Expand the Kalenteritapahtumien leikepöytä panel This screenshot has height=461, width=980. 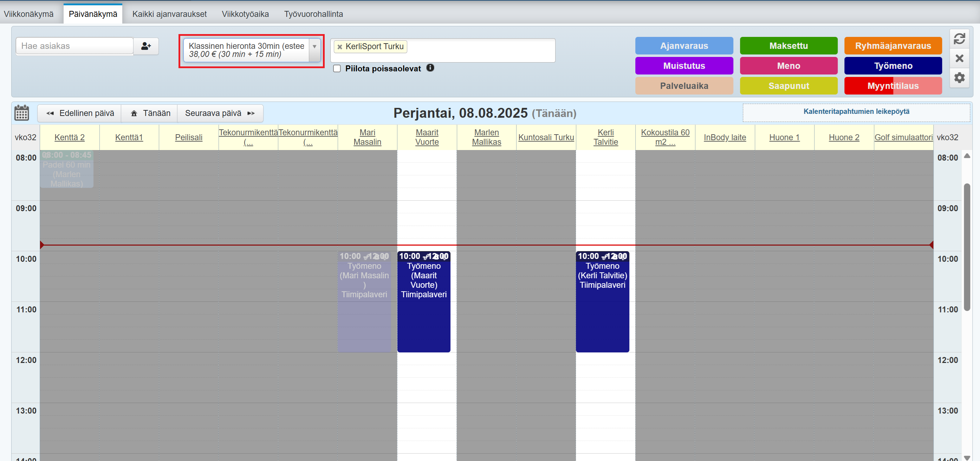(856, 112)
